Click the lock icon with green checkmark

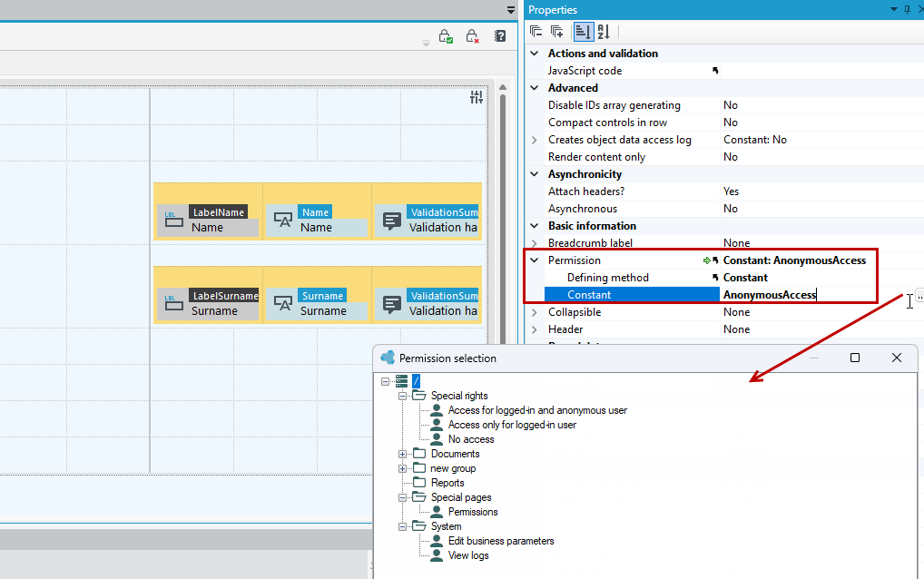click(x=446, y=36)
